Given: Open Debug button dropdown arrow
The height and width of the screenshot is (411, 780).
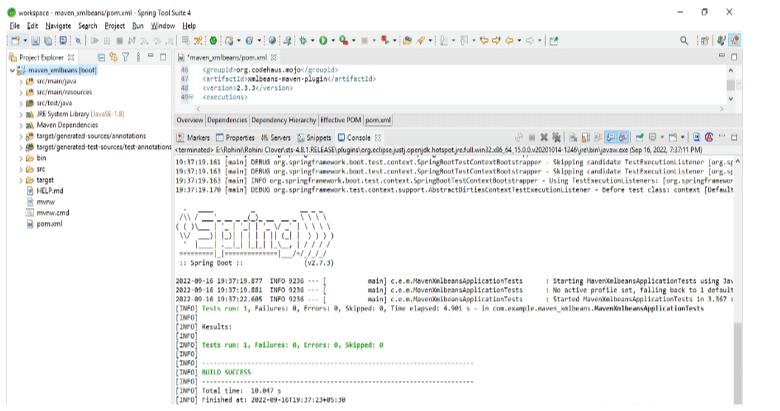Looking at the screenshot, I should 312,40.
